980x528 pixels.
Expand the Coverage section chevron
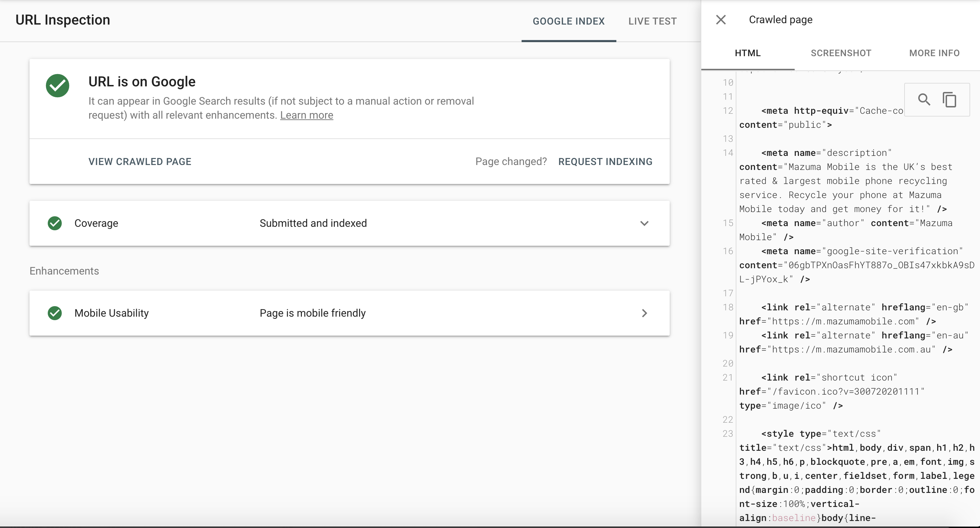point(644,223)
